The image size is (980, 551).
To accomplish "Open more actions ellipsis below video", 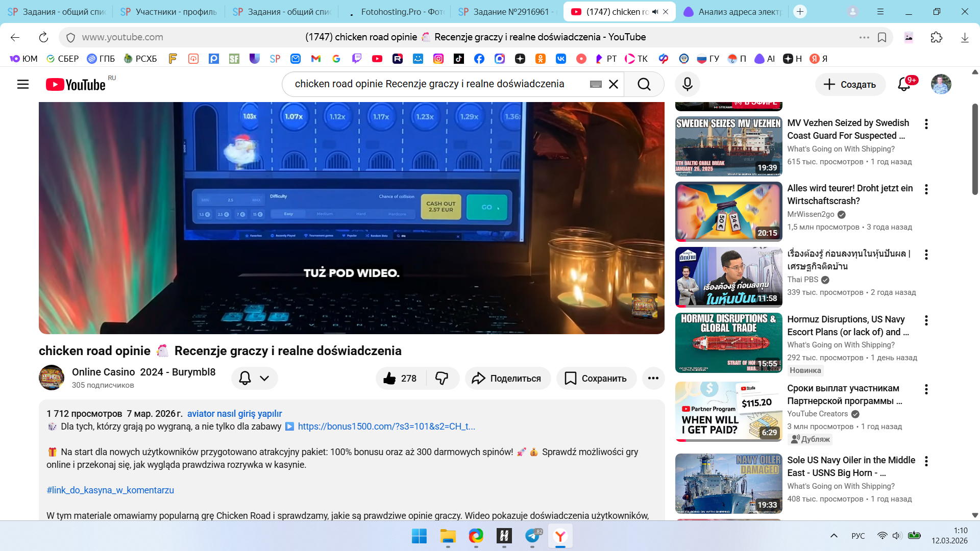I will pos(653,379).
